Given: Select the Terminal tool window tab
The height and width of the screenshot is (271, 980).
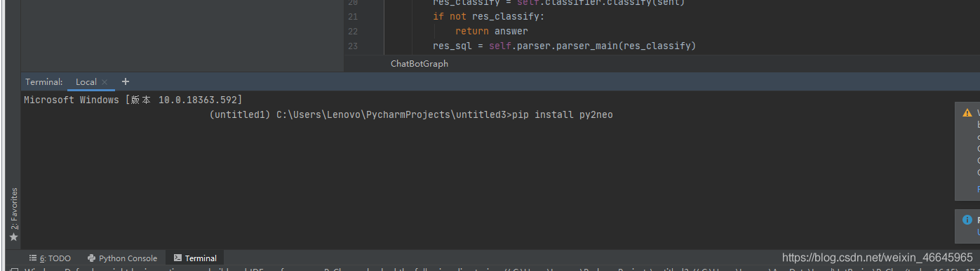Looking at the screenshot, I should [195, 258].
